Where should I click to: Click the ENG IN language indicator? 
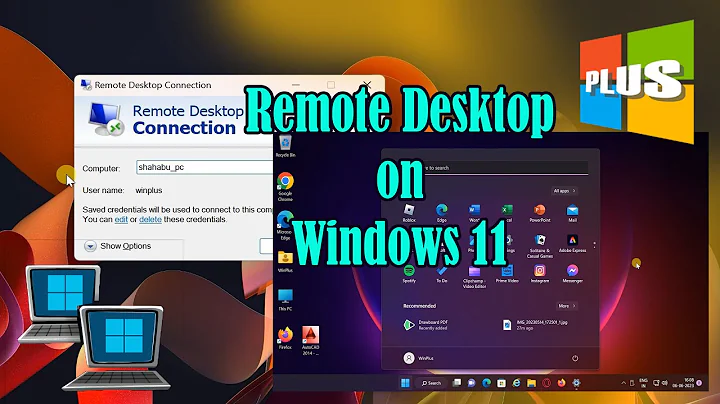(x=643, y=383)
